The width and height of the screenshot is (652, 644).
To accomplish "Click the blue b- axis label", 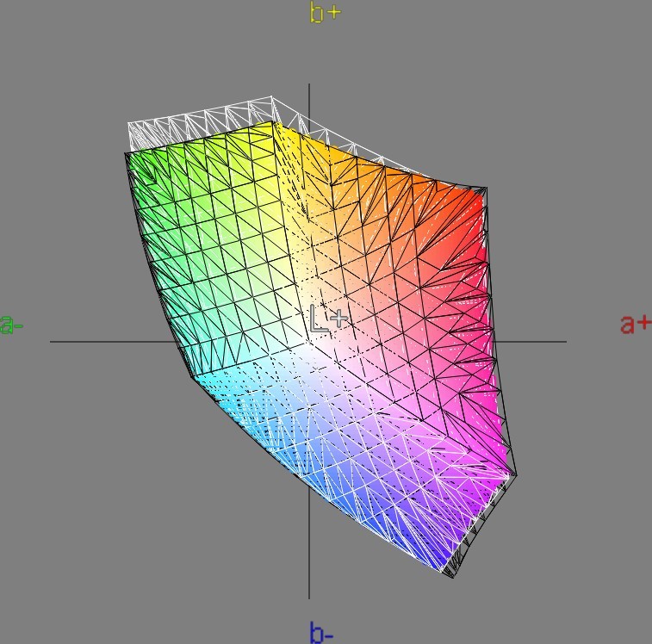I will (322, 632).
